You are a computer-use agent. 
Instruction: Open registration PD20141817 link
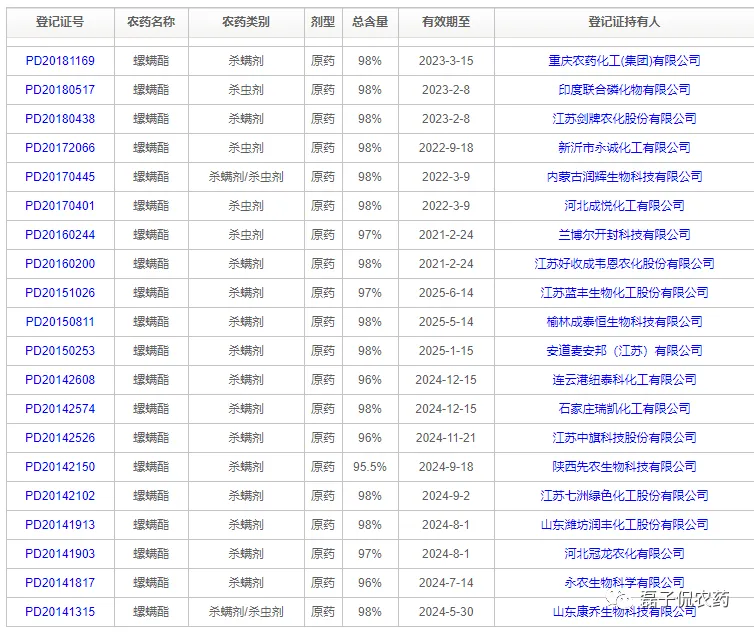[60, 583]
